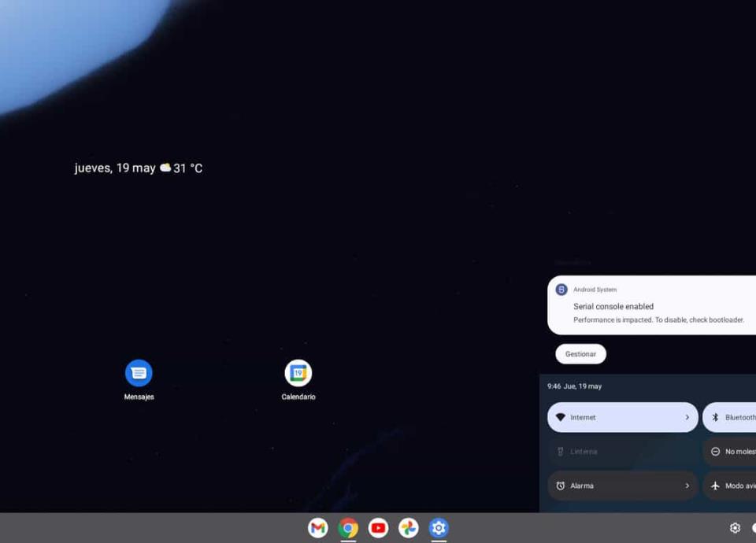The image size is (756, 543).
Task: Click the Android System notification icon
Action: click(x=561, y=290)
